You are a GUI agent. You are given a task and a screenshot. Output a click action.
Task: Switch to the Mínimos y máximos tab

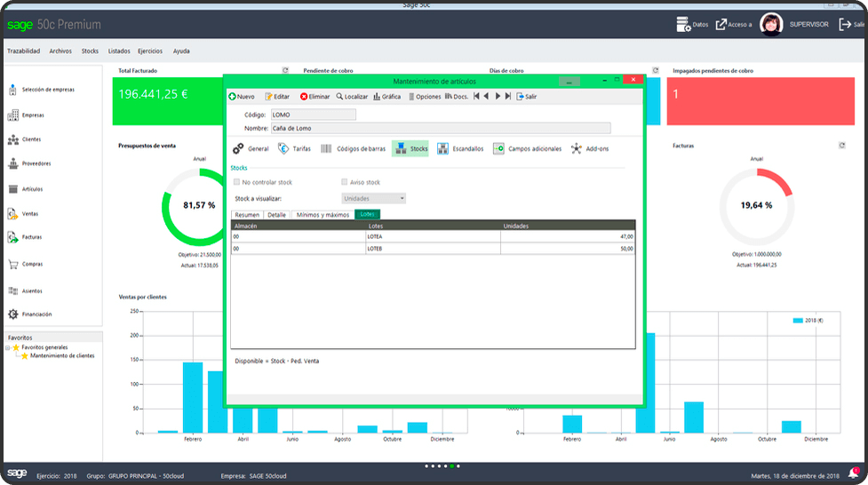coord(323,215)
